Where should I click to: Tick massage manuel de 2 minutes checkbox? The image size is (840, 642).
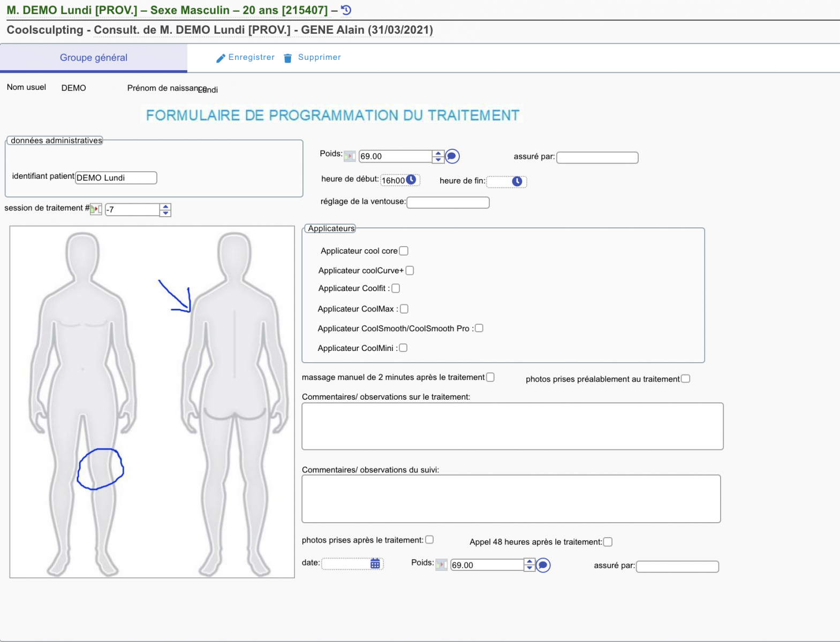pyautogui.click(x=490, y=377)
